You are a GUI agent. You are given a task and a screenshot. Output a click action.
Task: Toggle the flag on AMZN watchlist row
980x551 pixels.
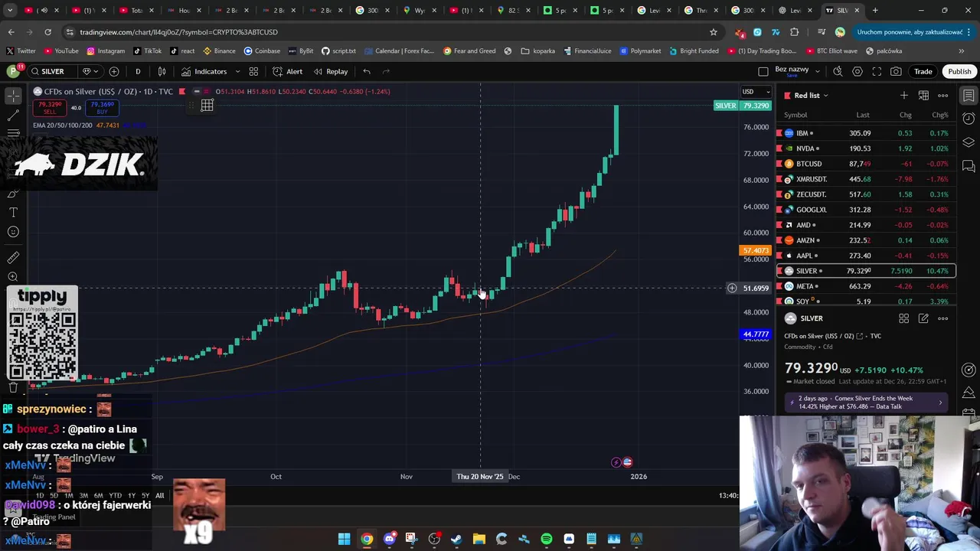(779, 240)
